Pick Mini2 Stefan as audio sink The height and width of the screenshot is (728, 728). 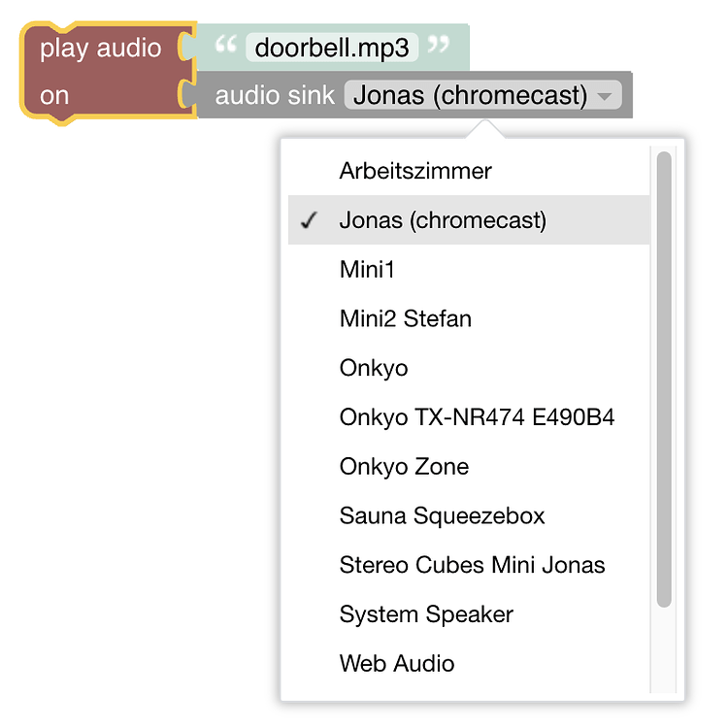[x=406, y=318]
